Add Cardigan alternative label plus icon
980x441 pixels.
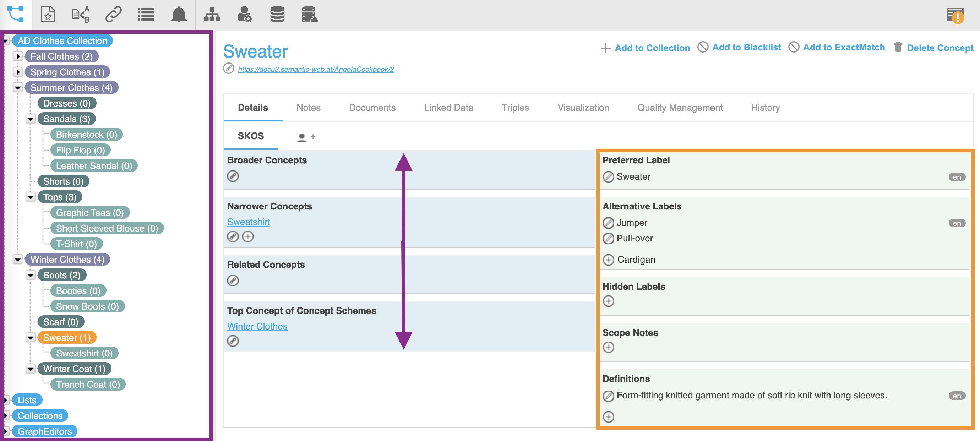[608, 260]
